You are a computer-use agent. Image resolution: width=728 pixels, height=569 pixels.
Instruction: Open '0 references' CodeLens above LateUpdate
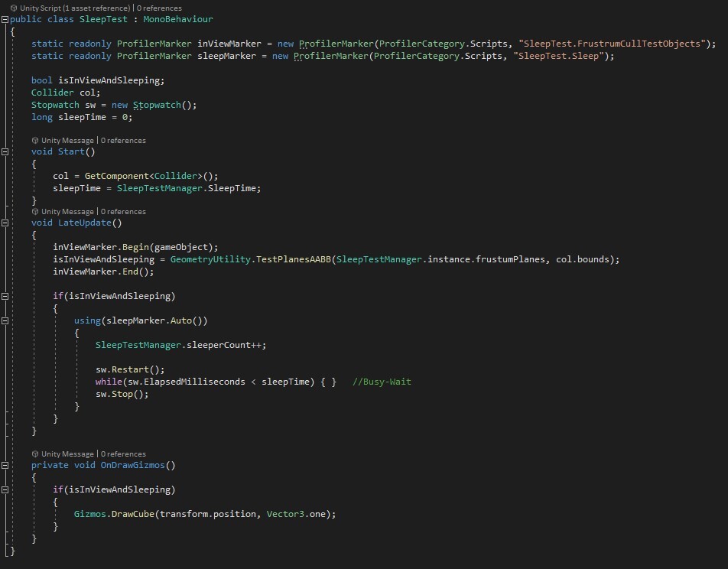(x=123, y=211)
